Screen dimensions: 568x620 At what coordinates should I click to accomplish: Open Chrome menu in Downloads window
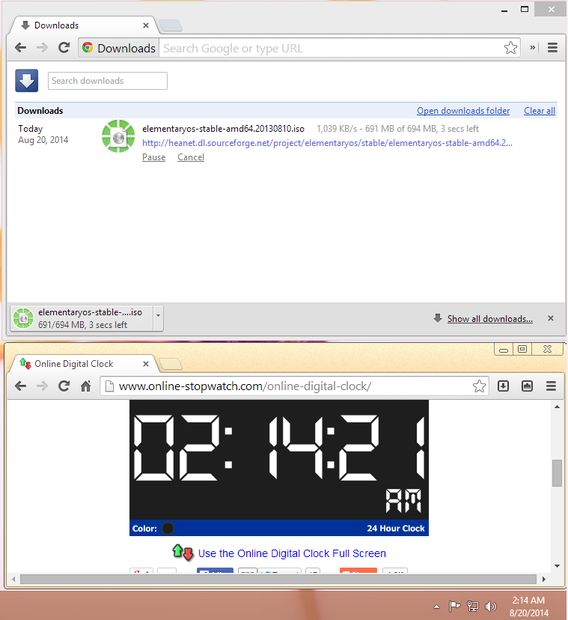point(553,48)
